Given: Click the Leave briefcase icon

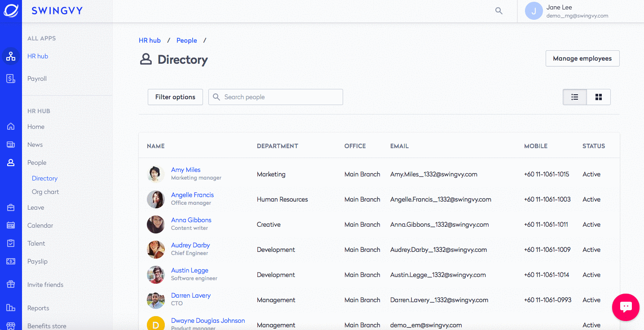Looking at the screenshot, I should [x=11, y=207].
